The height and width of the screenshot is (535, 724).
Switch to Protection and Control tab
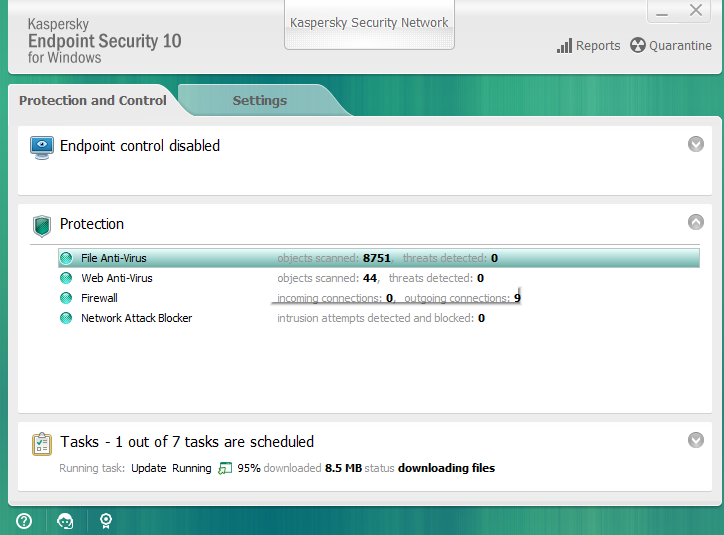93,100
